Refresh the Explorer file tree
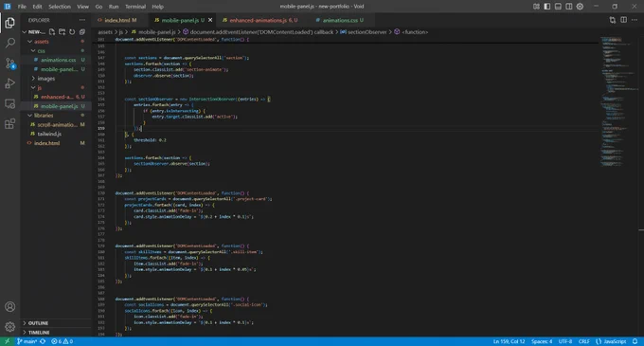644x346 pixels. tap(72, 31)
